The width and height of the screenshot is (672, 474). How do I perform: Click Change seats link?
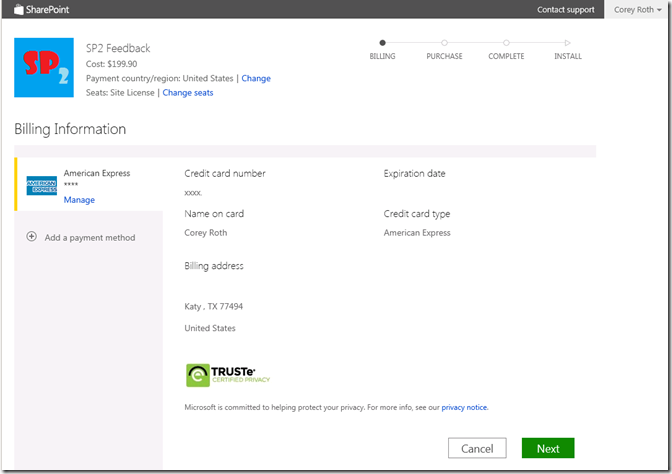(x=188, y=93)
